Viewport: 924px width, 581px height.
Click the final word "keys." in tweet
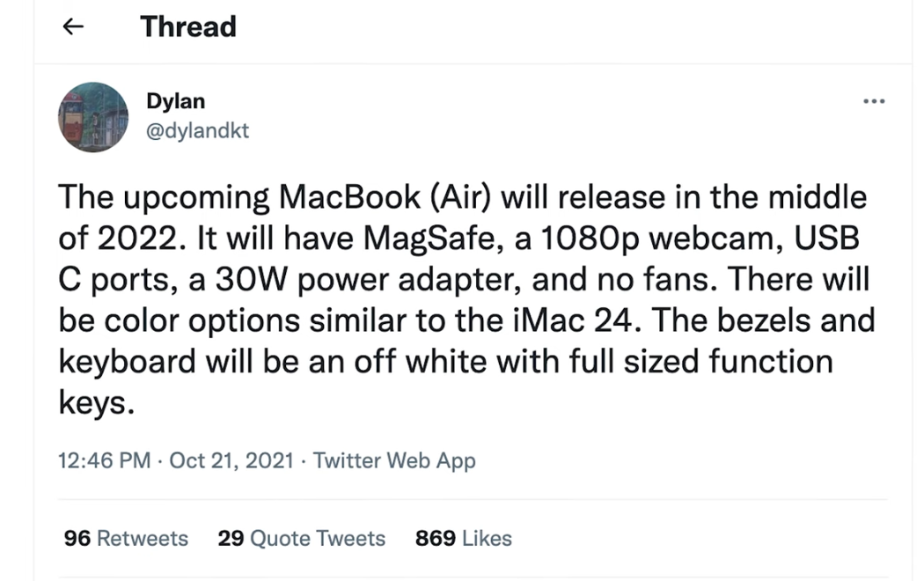(97, 404)
